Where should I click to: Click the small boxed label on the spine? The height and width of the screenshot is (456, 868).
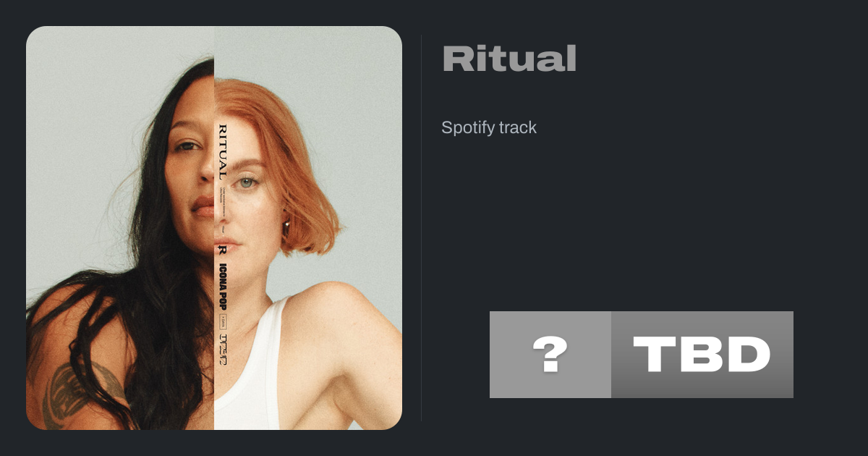pos(224,321)
